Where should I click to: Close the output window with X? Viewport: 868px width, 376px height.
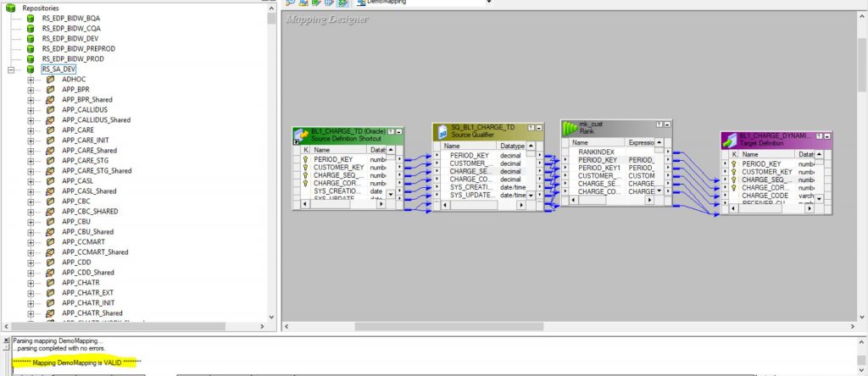click(6, 340)
